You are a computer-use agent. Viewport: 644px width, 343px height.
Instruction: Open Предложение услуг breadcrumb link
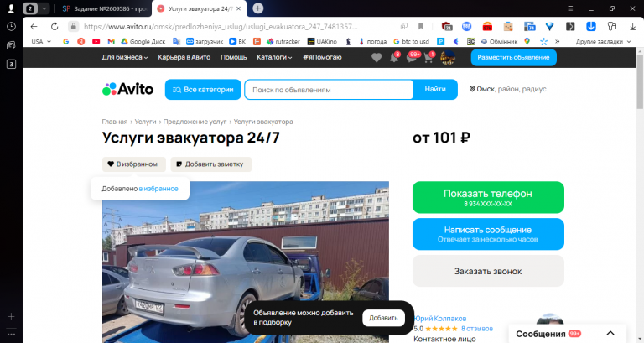[x=195, y=122]
